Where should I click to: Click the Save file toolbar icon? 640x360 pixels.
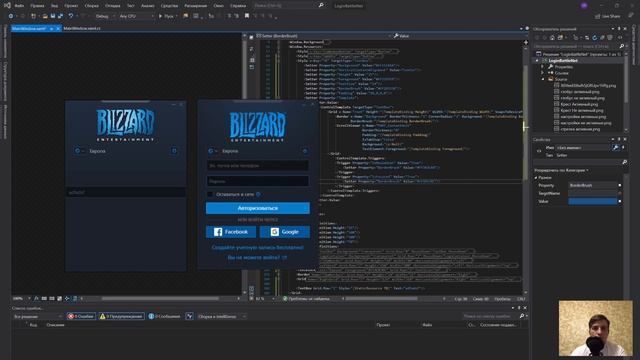(x=53, y=16)
